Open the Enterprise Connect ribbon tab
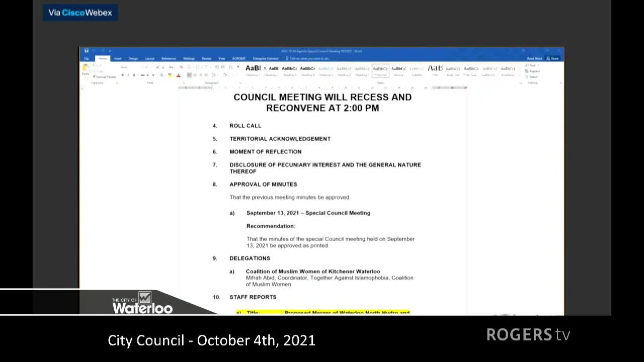This screenshot has width=644, height=362. [266, 58]
